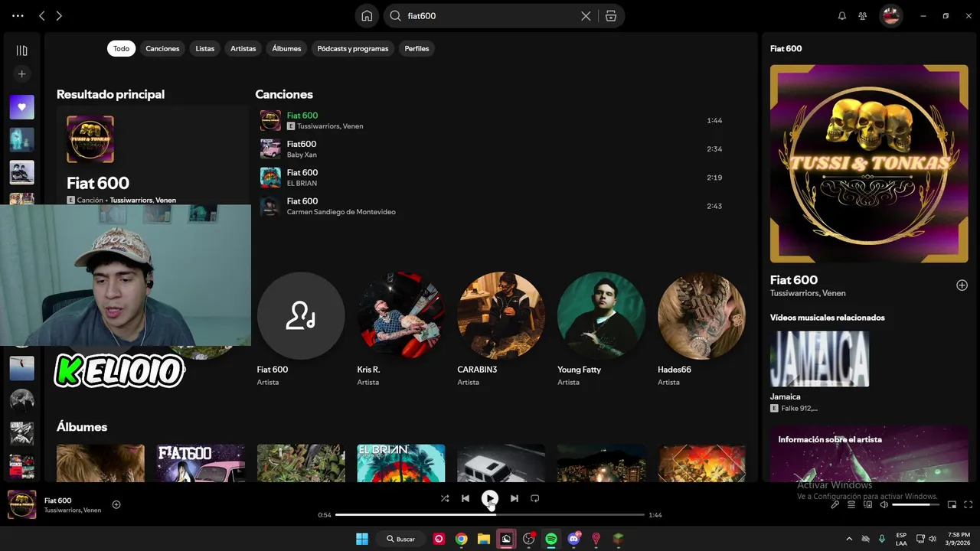Open connect to a device

pos(867,504)
